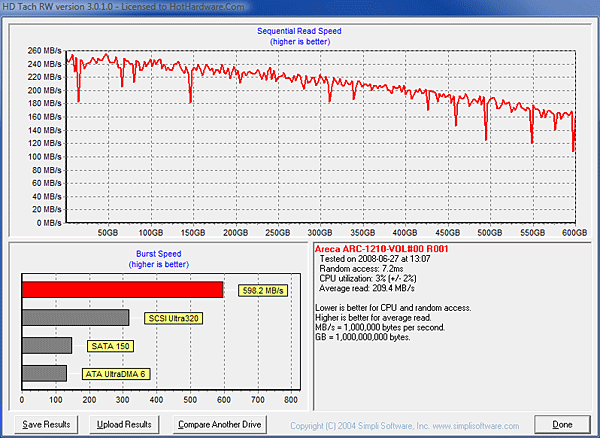Click the gray SCSI Ultra320 reference bar
This screenshot has height=438, width=600.
75,318
